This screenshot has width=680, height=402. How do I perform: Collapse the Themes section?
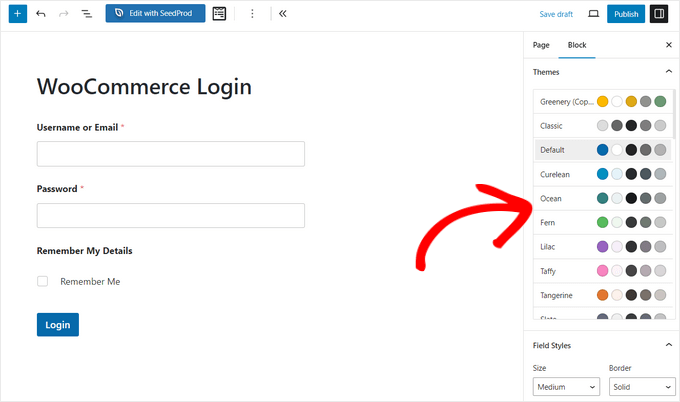click(668, 72)
